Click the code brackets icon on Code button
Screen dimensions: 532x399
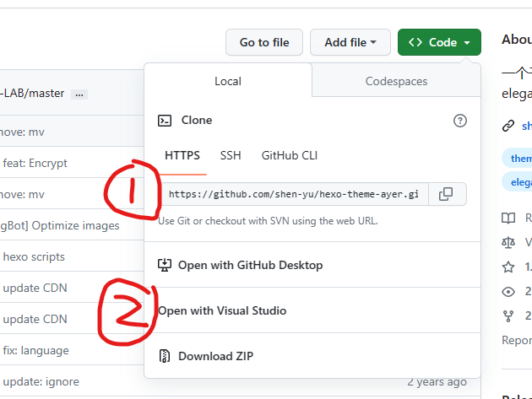(x=415, y=42)
